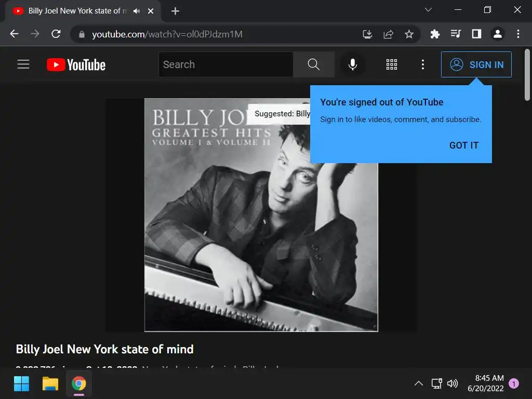Click the SIGN IN button
The width and height of the screenshot is (532, 399).
click(x=476, y=64)
